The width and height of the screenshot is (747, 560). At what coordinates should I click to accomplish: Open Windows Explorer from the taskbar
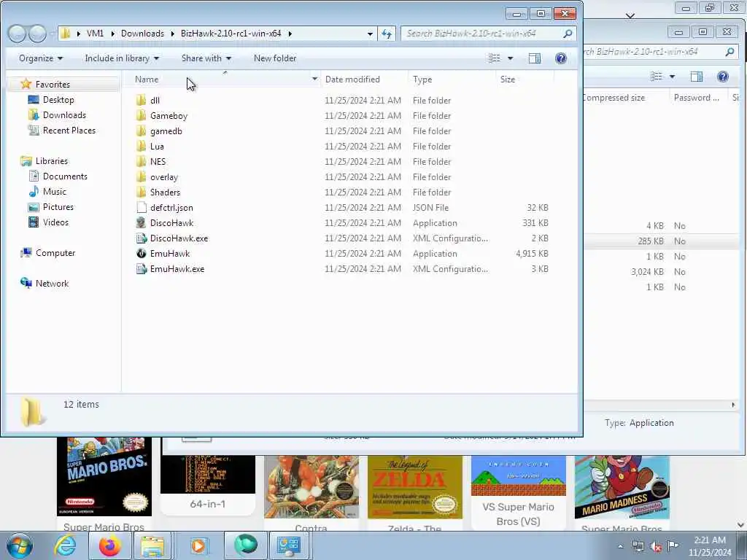click(152, 545)
